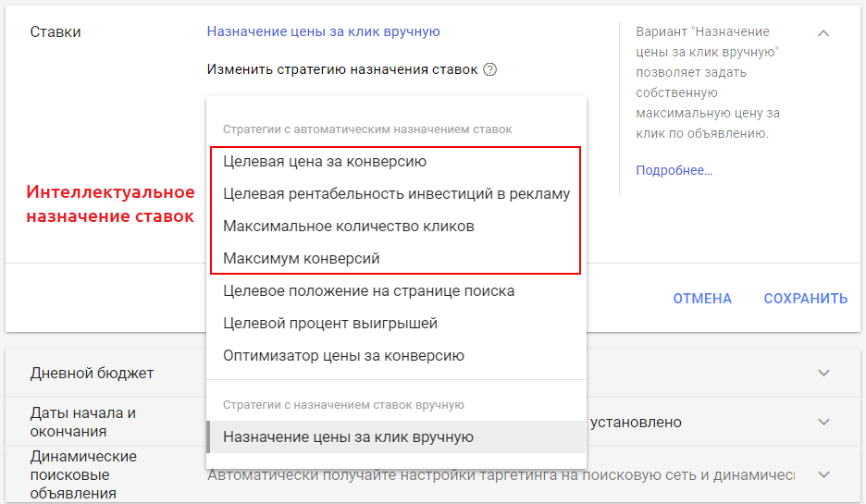Click Изменить стратегию назначения ставок text
Screen dimensions: 866x504
(x=342, y=69)
